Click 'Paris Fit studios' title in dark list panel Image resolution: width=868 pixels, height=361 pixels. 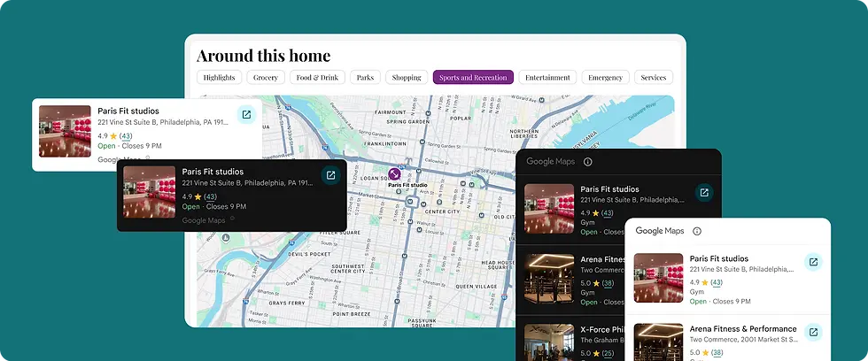[609, 189]
